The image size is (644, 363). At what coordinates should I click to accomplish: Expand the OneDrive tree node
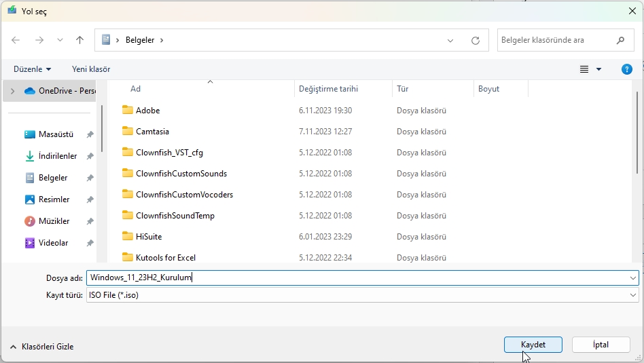pos(12,91)
